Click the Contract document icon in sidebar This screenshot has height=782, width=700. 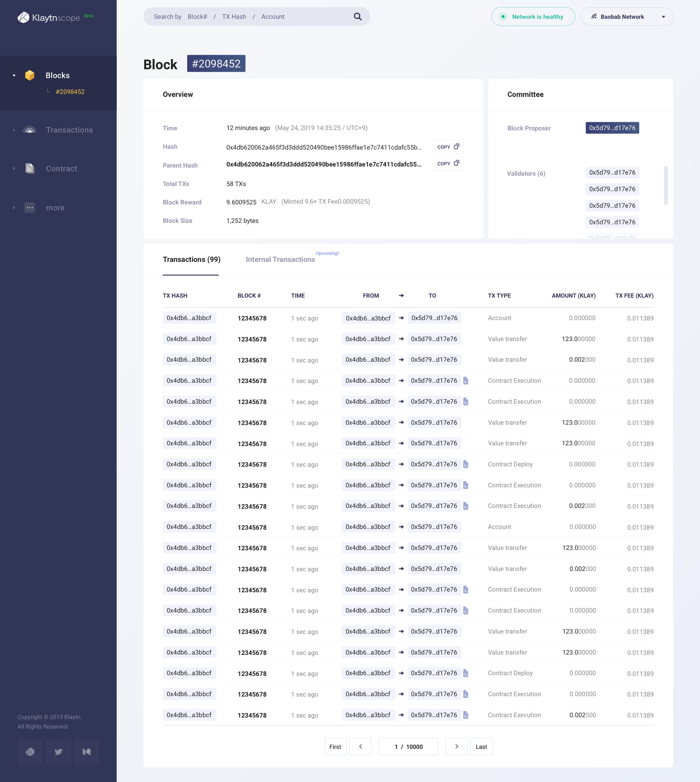29,168
